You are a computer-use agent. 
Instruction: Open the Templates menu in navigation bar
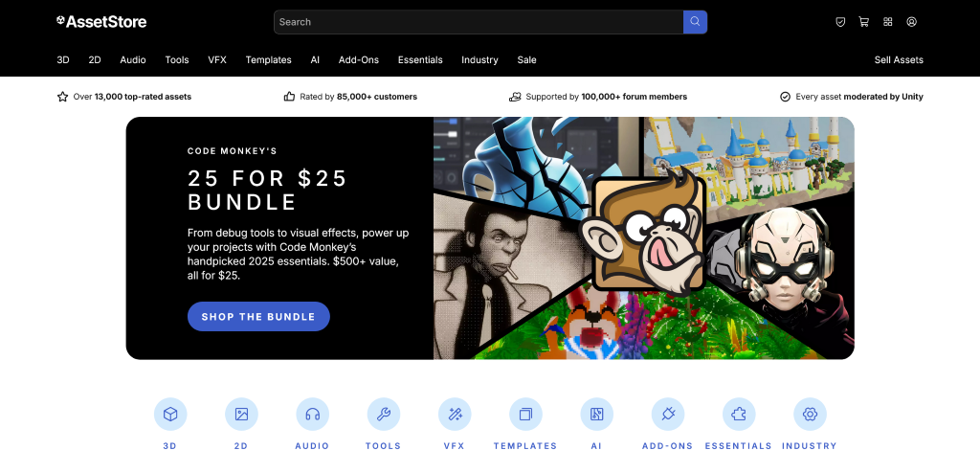pyautogui.click(x=268, y=60)
